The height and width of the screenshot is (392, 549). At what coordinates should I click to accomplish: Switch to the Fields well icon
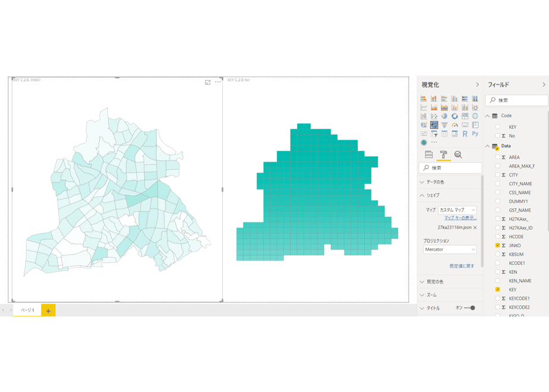(x=428, y=154)
